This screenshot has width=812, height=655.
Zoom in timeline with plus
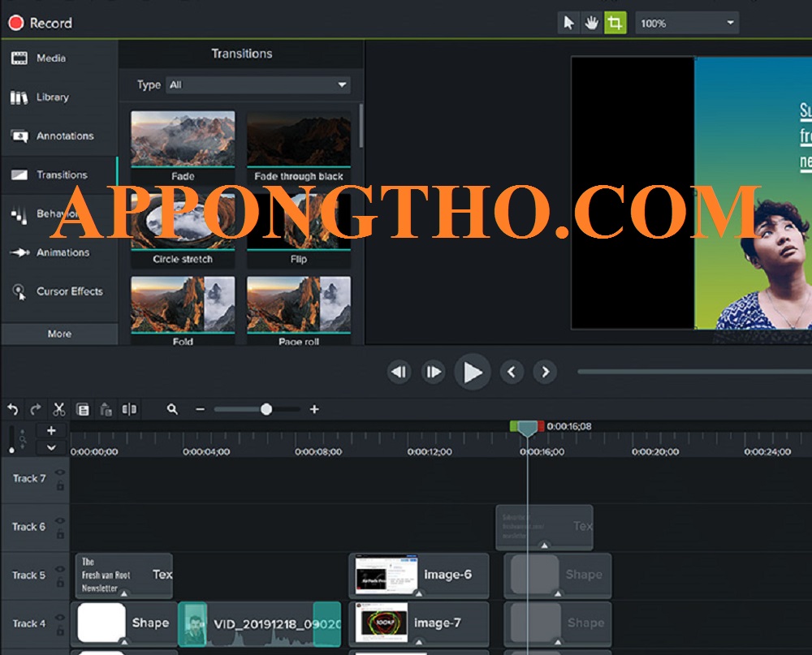pyautogui.click(x=314, y=410)
